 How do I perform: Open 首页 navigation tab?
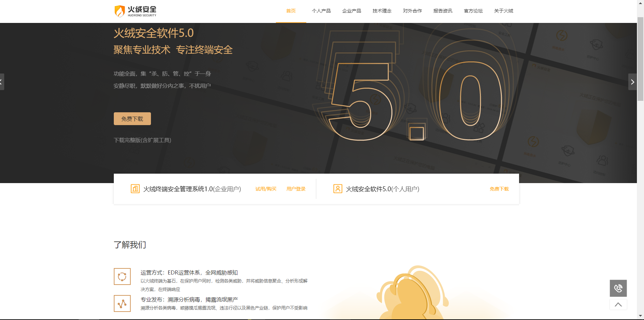[291, 11]
